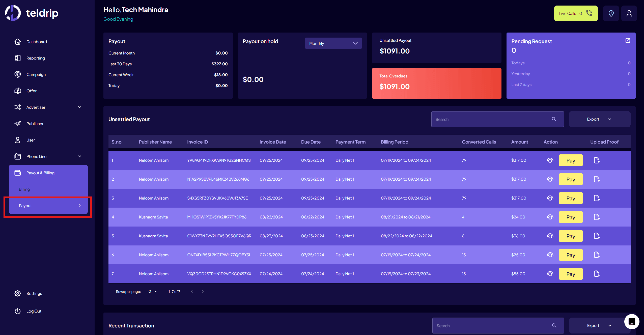The height and width of the screenshot is (335, 644).
Task: Click the Live Calls status icon
Action: tap(589, 13)
